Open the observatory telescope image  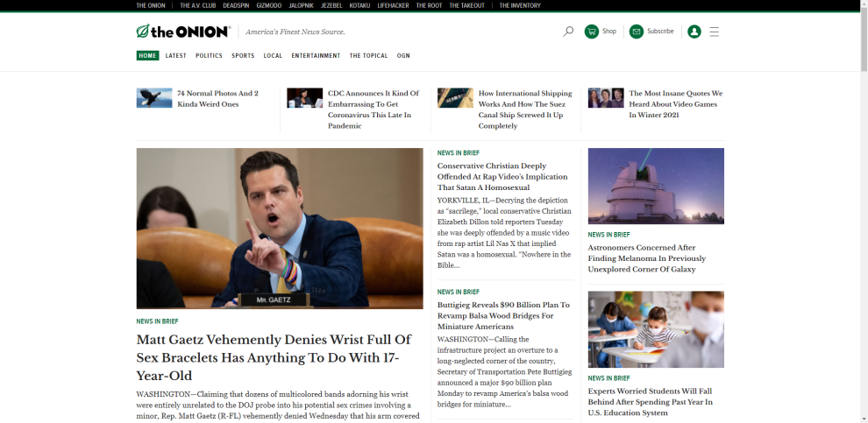(x=656, y=186)
